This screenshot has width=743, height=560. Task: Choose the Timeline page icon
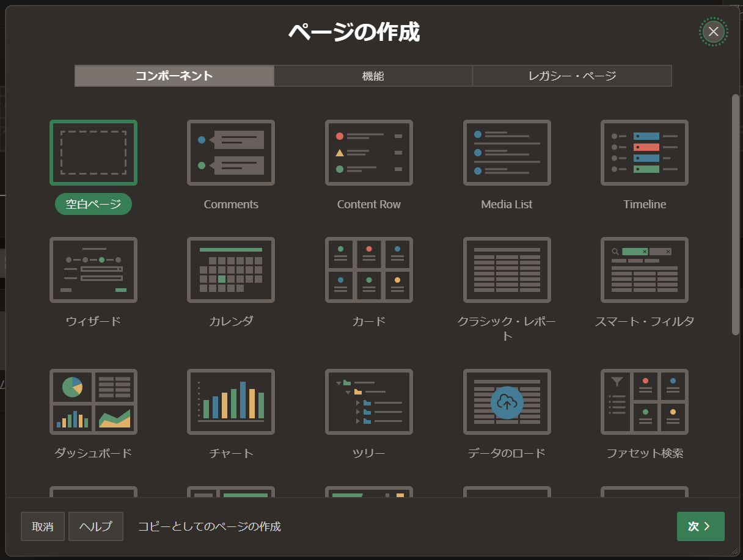click(x=645, y=153)
